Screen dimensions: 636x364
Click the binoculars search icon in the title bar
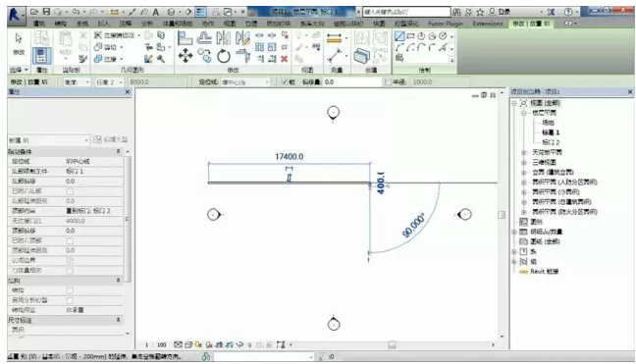pyautogui.click(x=456, y=12)
